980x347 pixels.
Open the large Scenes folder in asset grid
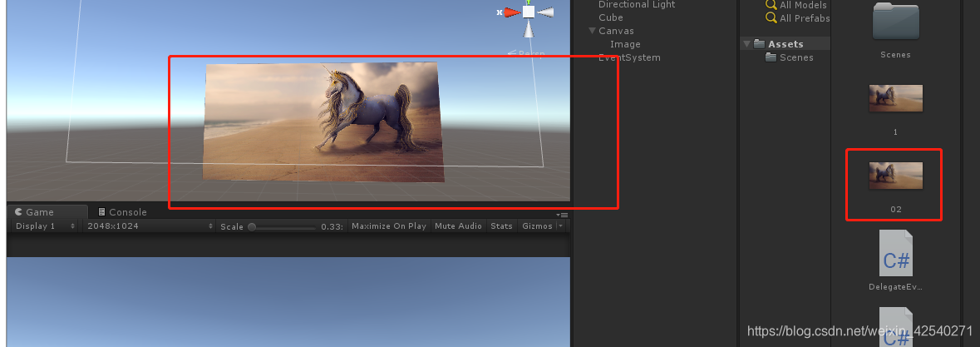(x=895, y=22)
